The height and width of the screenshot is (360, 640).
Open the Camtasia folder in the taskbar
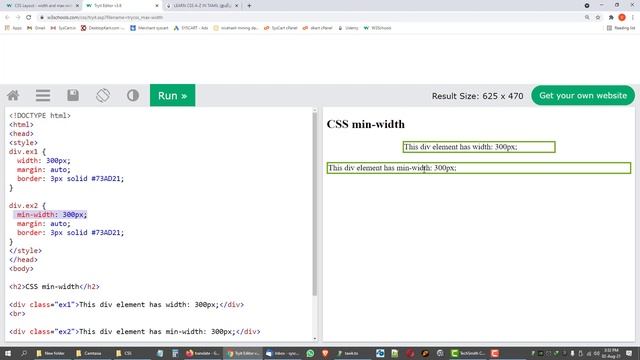point(89,353)
